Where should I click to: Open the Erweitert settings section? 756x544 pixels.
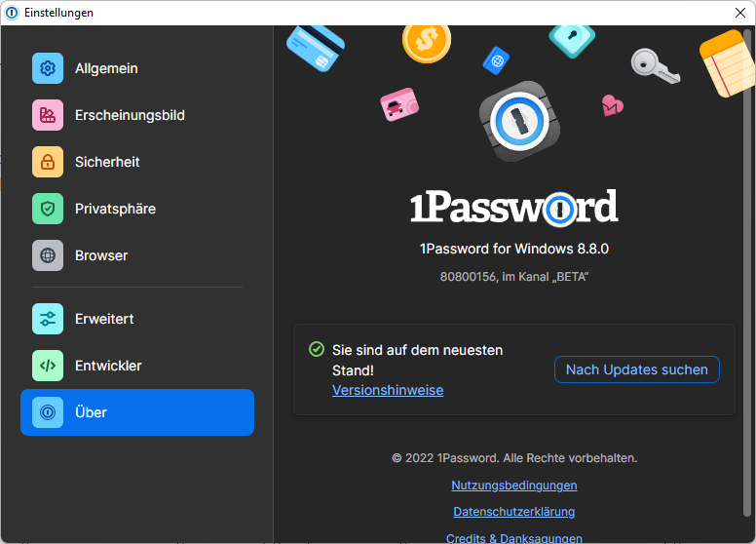[x=137, y=319]
